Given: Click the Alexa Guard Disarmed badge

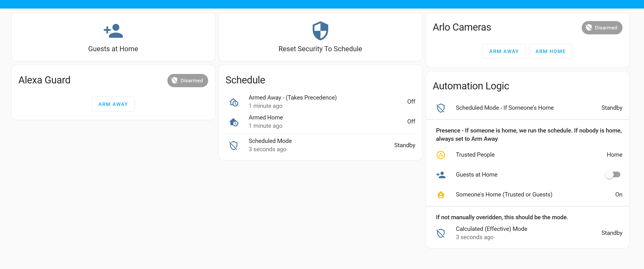Looking at the screenshot, I should pyautogui.click(x=188, y=80).
